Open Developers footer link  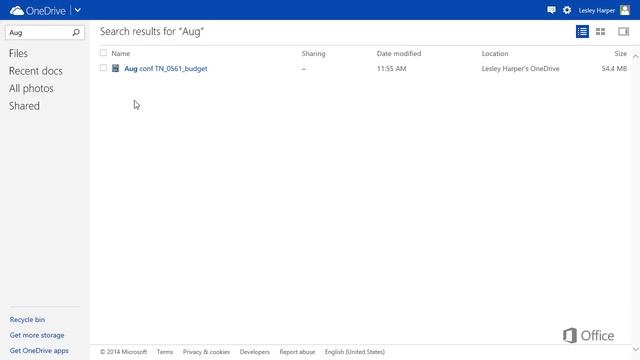point(255,352)
